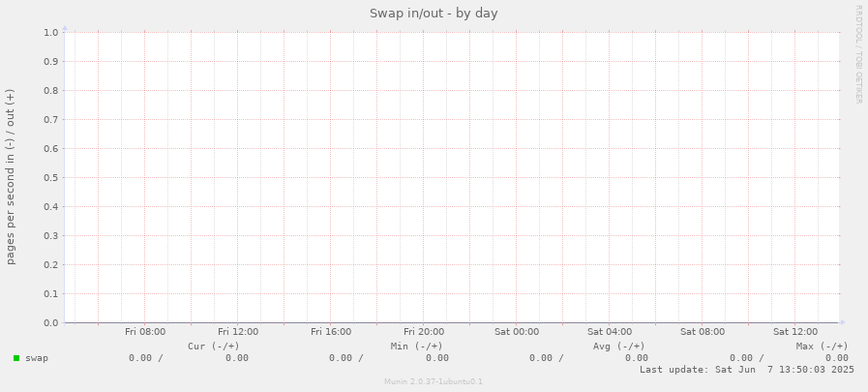Click the 1.0 y-axis value

tap(51, 32)
